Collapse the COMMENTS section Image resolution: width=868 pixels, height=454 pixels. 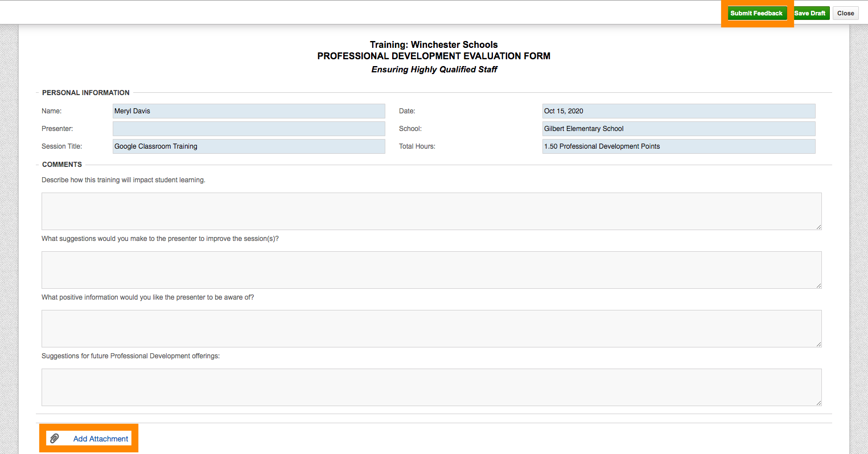click(x=38, y=164)
